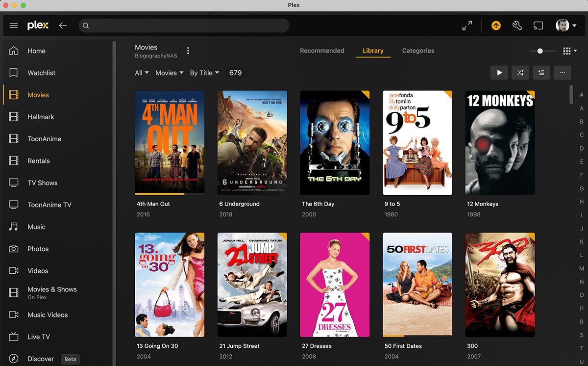Viewport: 588px width, 366px height.
Task: Click the Rentals film icon
Action: coord(14,161)
